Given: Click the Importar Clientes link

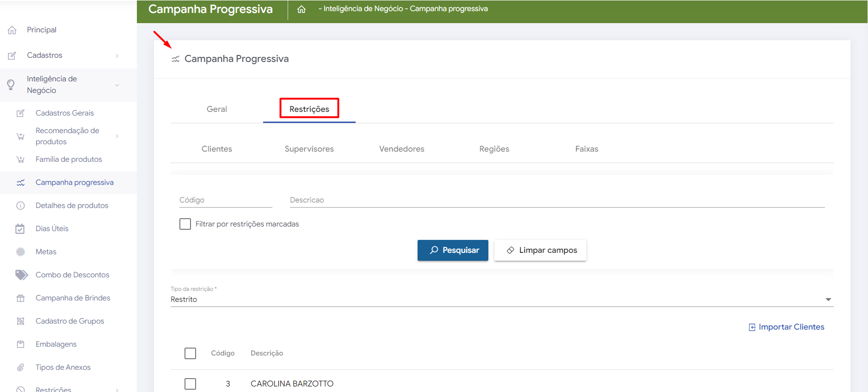Looking at the screenshot, I should coord(786,327).
